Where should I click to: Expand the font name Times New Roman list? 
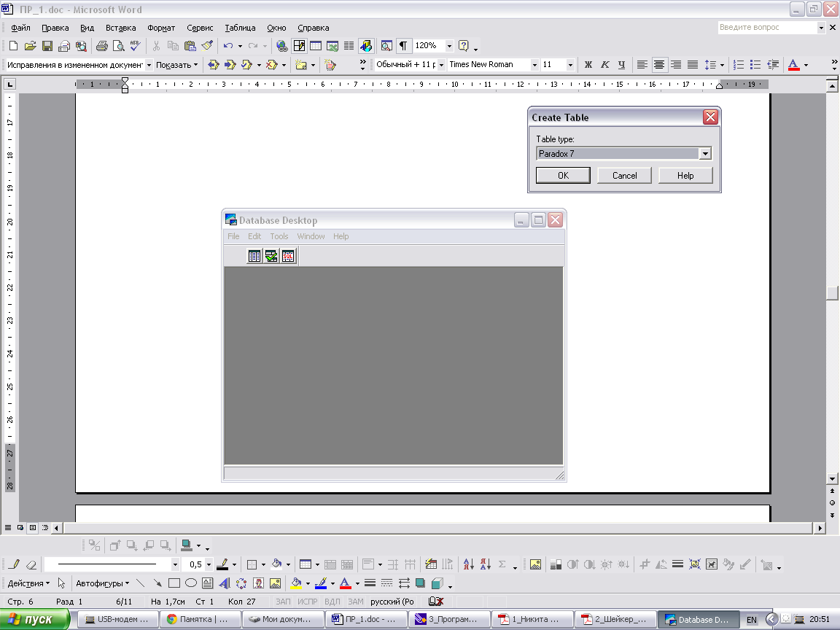point(534,65)
